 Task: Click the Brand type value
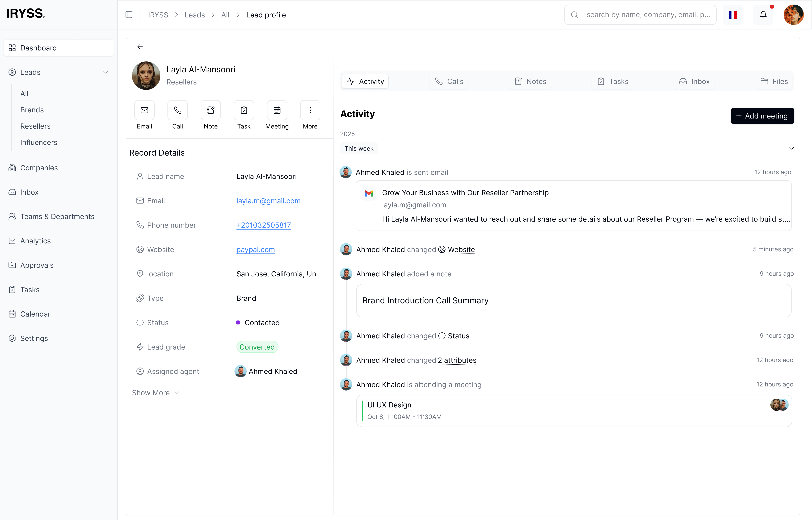coord(246,298)
